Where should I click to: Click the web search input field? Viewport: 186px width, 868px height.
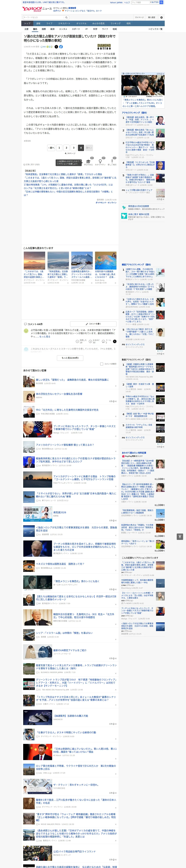pos(140,2)
